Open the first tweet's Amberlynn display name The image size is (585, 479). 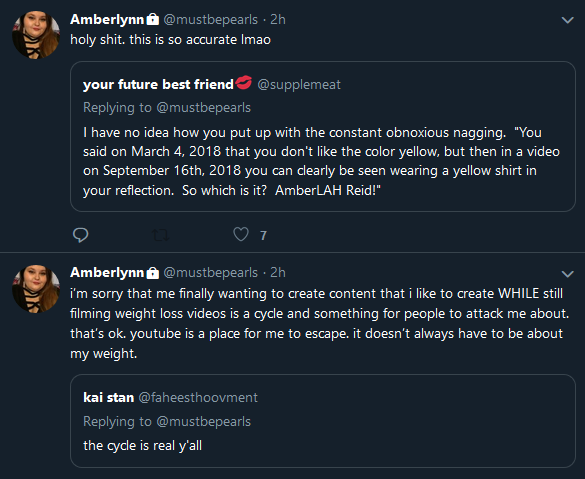[107, 19]
